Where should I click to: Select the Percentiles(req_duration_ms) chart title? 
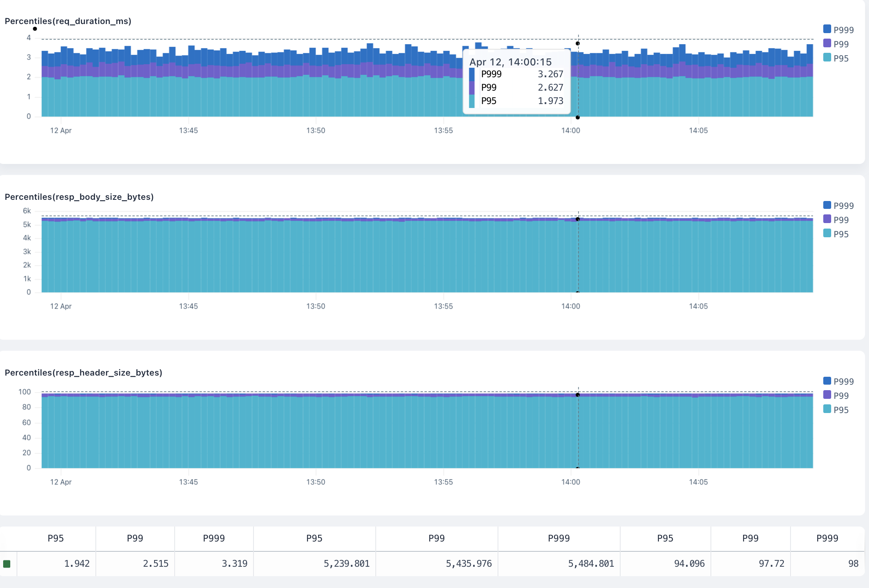point(69,21)
